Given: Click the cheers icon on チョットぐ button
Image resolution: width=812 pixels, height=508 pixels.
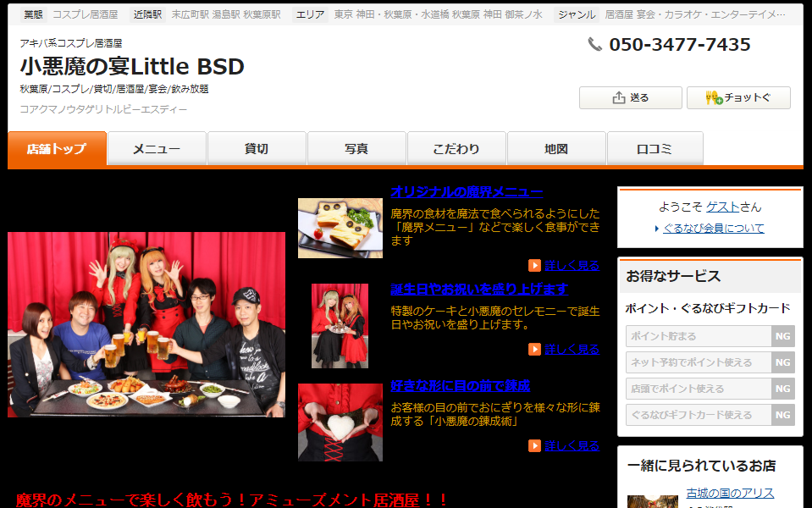Looking at the screenshot, I should (x=713, y=98).
